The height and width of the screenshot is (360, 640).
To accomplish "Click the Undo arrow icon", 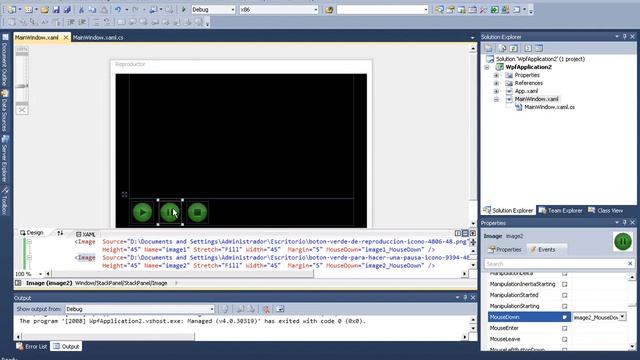I will [x=118, y=9].
